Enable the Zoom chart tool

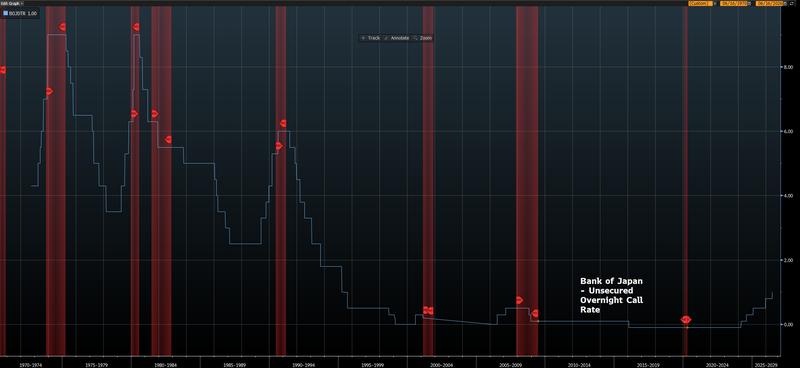422,38
